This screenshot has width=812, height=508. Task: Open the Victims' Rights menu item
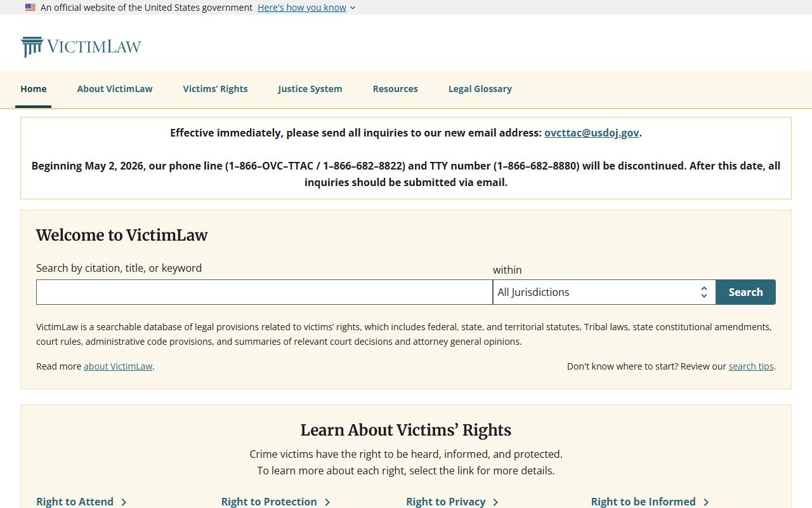point(216,89)
